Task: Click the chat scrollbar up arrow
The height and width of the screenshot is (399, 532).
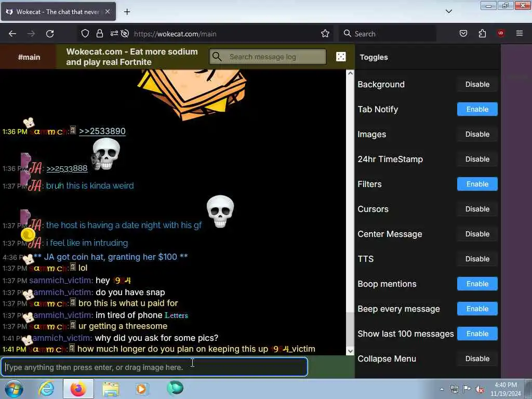Action: click(x=350, y=73)
